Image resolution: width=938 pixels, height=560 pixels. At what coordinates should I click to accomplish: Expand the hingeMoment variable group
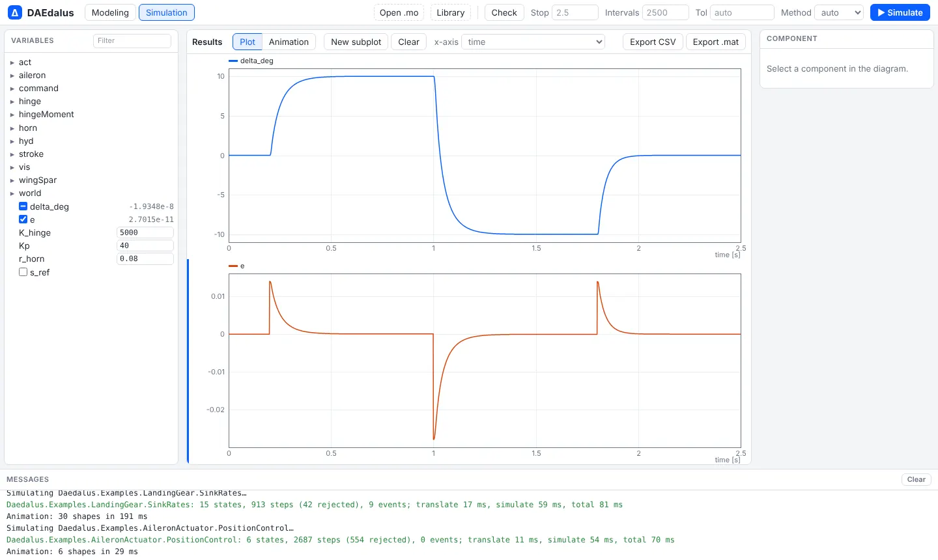[x=12, y=115]
